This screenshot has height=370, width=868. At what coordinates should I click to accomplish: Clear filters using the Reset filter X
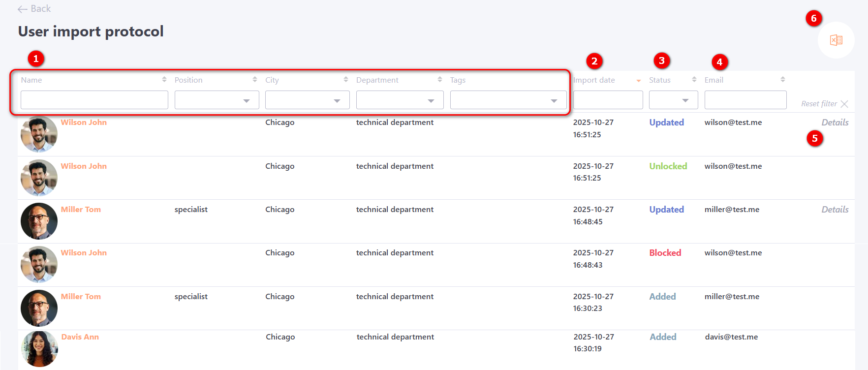pyautogui.click(x=844, y=104)
